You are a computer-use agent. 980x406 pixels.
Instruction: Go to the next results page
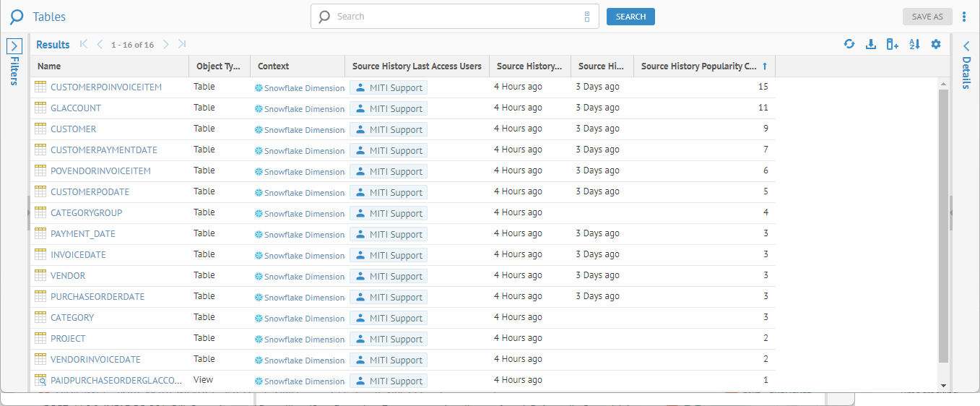point(166,45)
